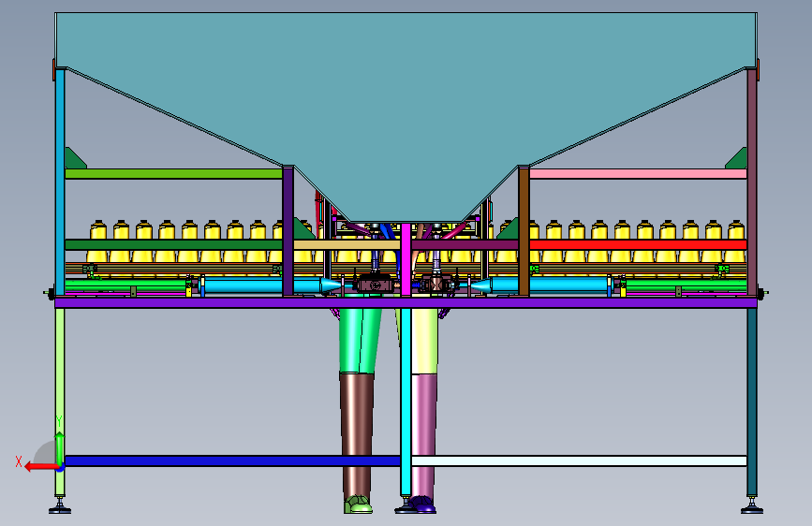The height and width of the screenshot is (526, 812).
Task: Select the light green left leg
Action: pyautogui.click(x=60, y=402)
